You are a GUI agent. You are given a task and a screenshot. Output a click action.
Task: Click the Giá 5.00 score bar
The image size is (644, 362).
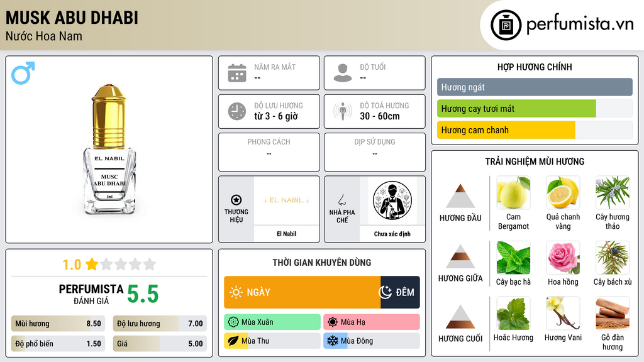(x=160, y=344)
